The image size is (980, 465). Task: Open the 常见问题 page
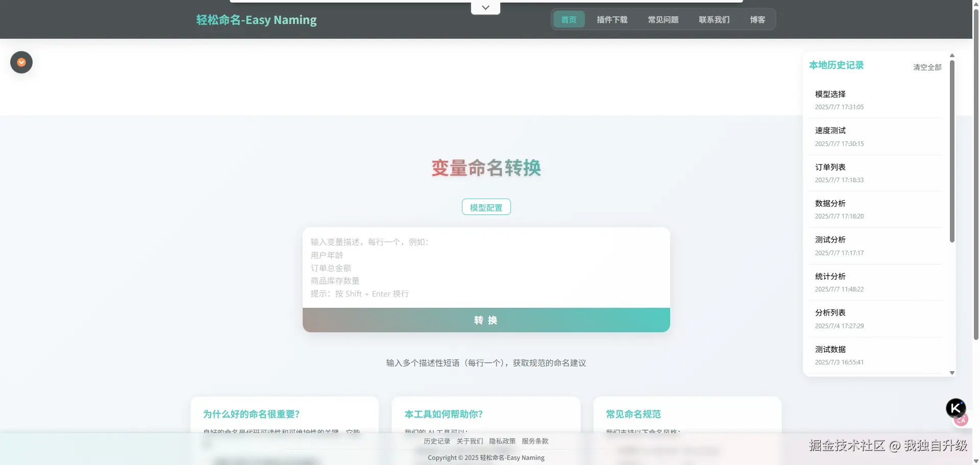(x=663, y=19)
